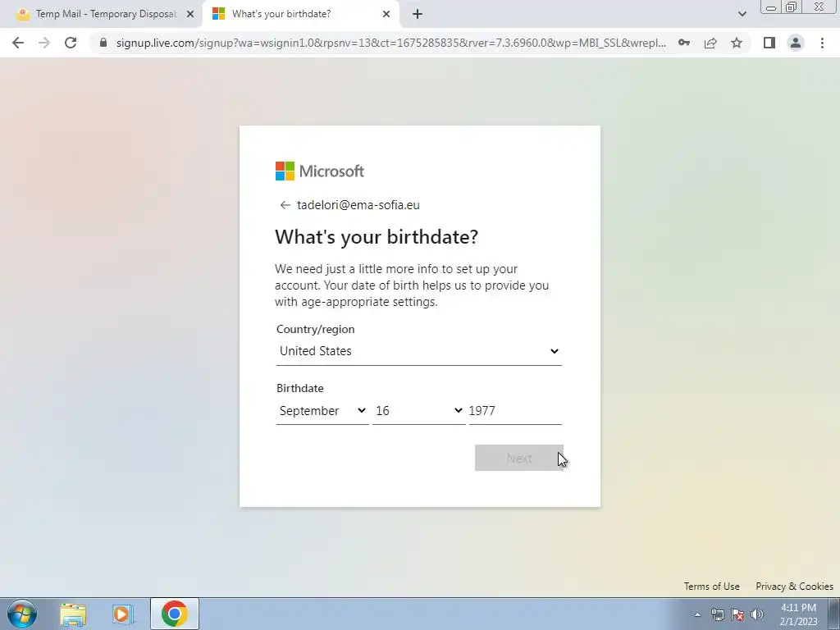Reload the current page
This screenshot has width=840, height=630.
tap(71, 43)
